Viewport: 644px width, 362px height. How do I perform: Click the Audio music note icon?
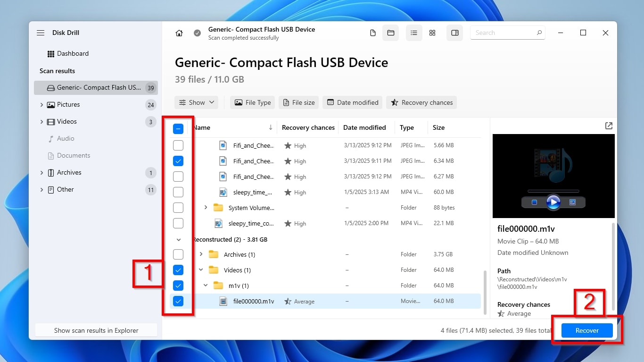[51, 139]
